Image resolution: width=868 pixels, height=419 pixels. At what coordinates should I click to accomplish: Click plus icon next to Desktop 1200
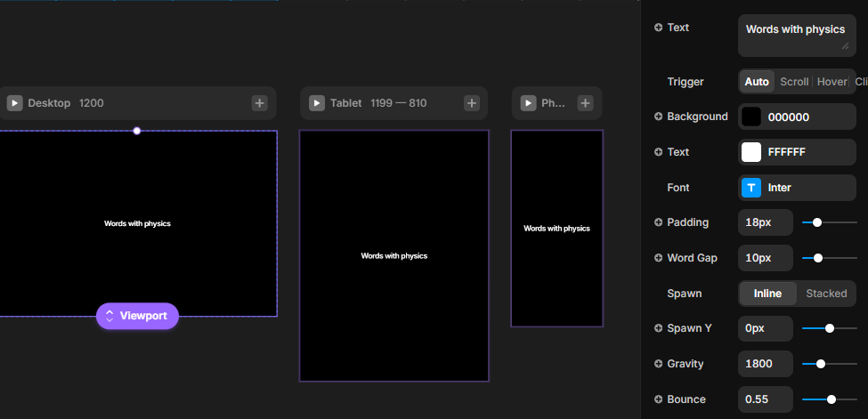[x=259, y=103]
